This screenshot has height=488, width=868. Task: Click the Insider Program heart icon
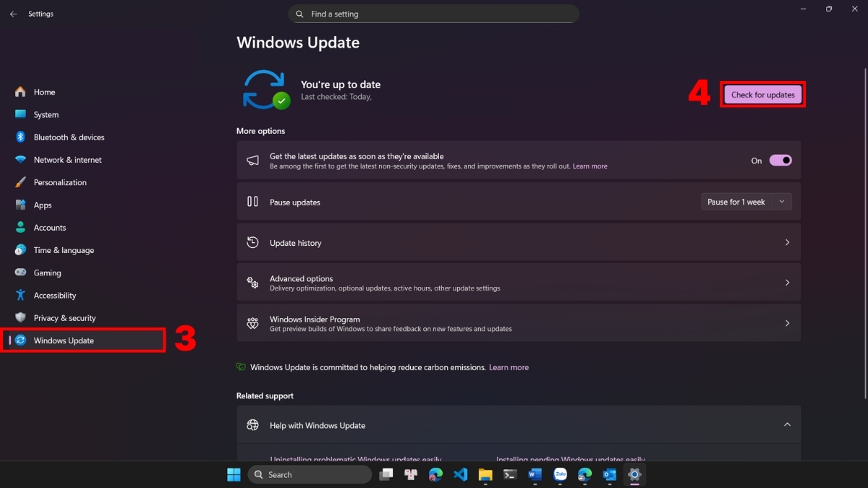[252, 323]
